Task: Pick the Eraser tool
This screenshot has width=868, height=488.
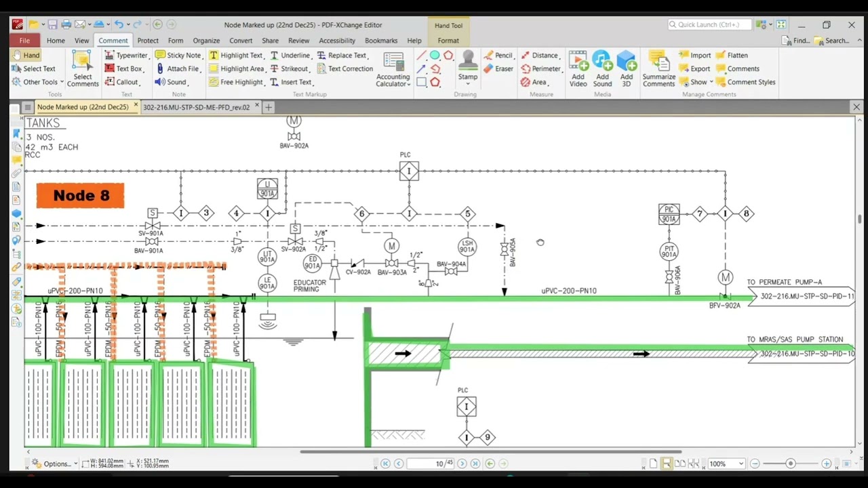Action: tap(498, 68)
